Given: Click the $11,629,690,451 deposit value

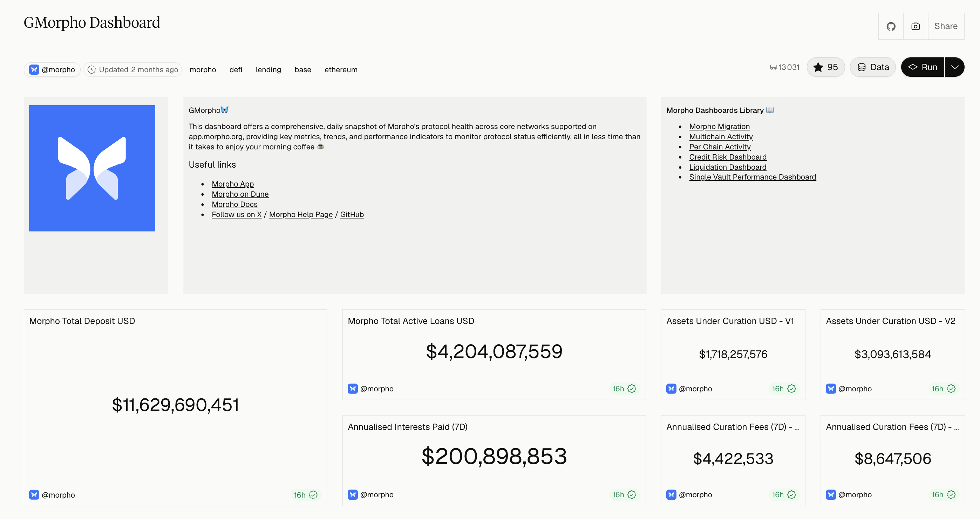Looking at the screenshot, I should pos(175,404).
